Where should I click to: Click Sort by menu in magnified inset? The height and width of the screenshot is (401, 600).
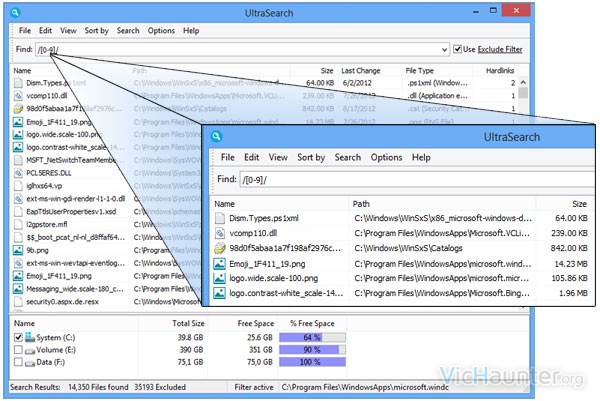pyautogui.click(x=311, y=157)
